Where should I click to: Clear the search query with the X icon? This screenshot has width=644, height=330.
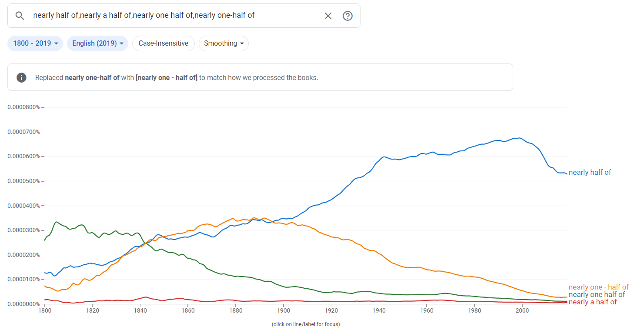[328, 16]
